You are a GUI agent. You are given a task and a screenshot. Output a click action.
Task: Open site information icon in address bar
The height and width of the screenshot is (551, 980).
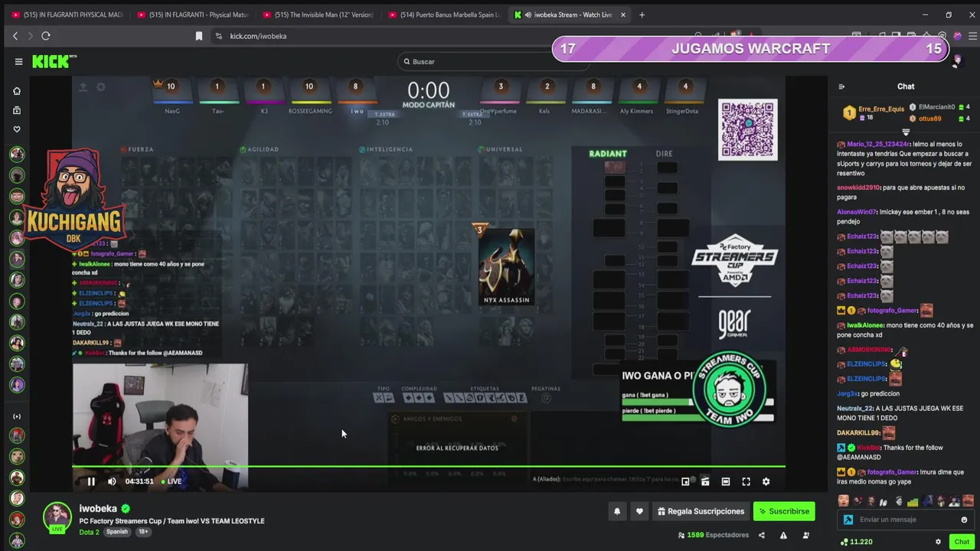tap(219, 36)
